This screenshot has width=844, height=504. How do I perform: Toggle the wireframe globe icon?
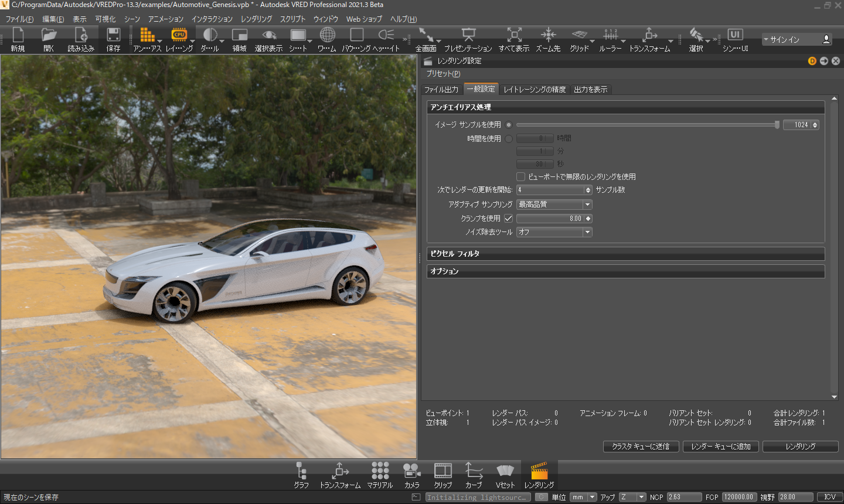(x=328, y=35)
